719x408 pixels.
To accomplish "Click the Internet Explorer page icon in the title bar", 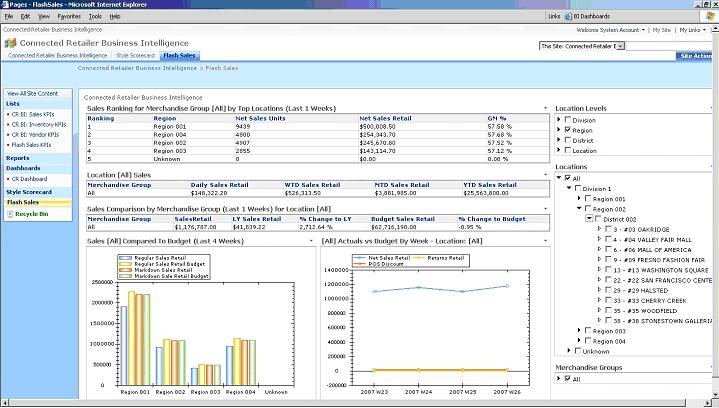I will pos(6,5).
